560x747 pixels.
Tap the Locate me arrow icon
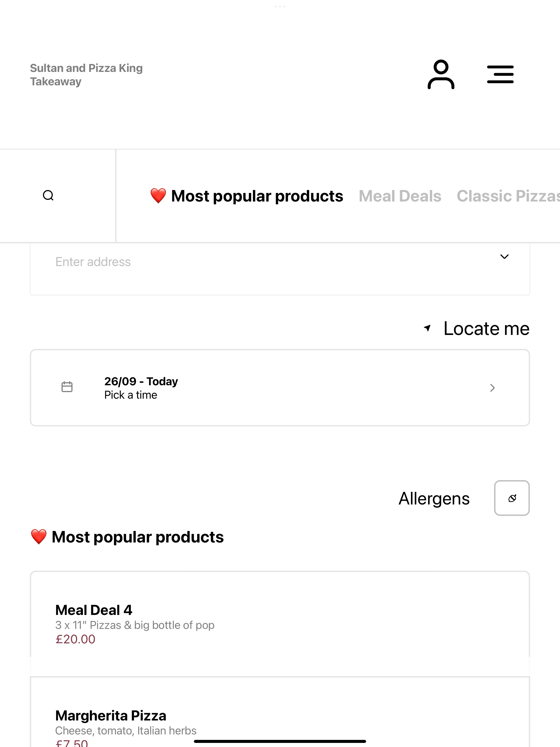pos(427,328)
